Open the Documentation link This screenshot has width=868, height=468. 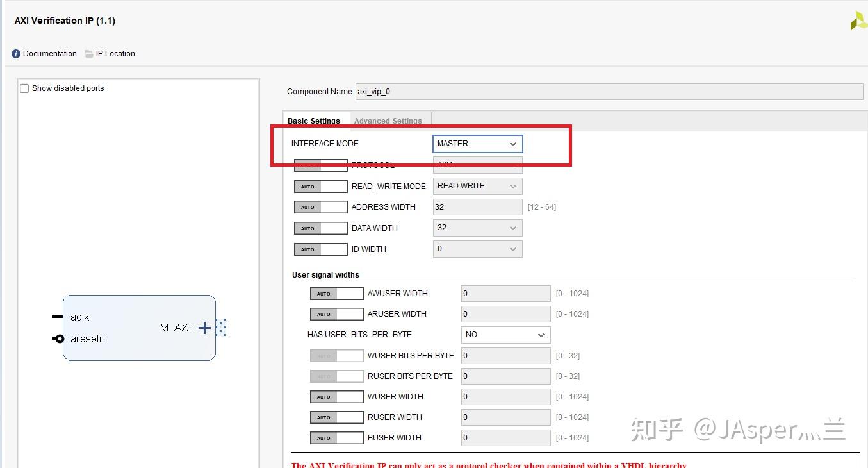pyautogui.click(x=49, y=54)
